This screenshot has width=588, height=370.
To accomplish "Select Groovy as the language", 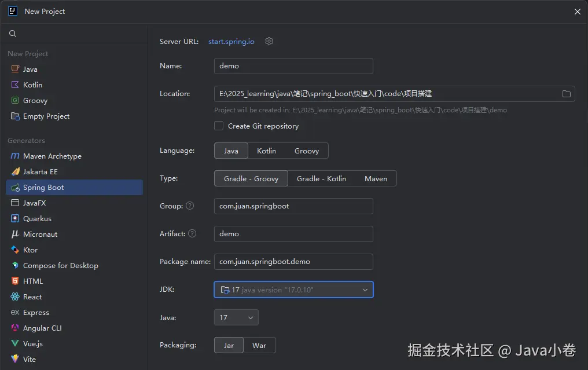I will tap(306, 151).
